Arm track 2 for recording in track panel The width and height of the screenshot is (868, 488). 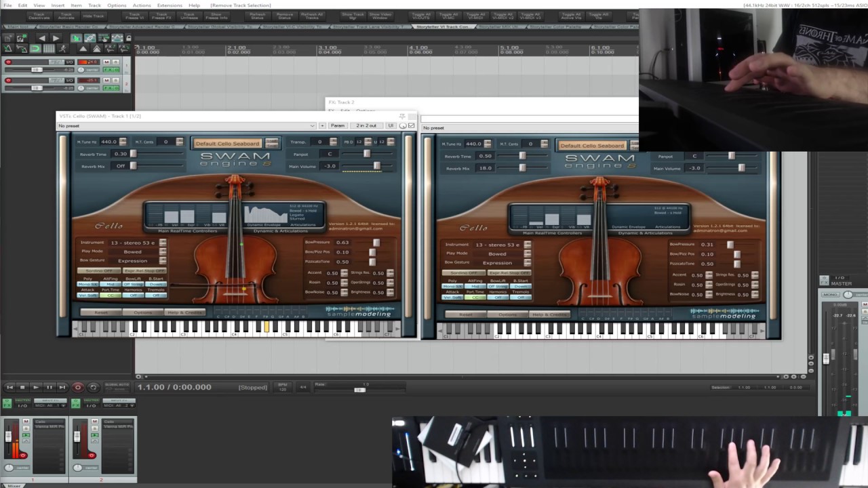pos(8,81)
